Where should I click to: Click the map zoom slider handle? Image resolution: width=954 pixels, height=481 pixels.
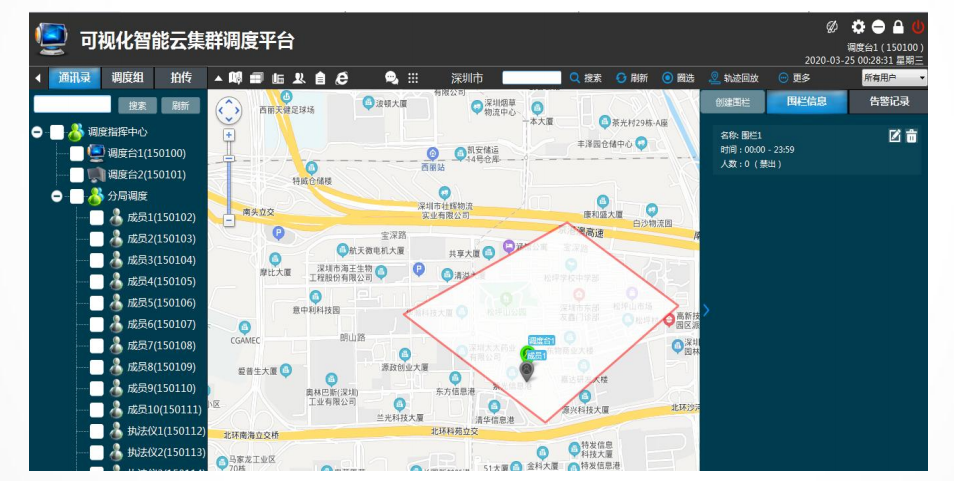coord(229,159)
